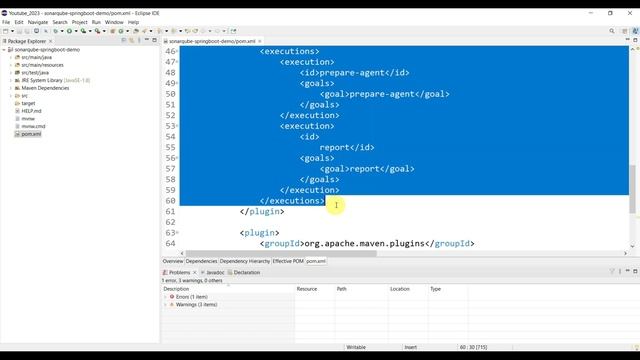This screenshot has width=640, height=360.
Task: Expand the Warnings (3 items) group
Action: pyautogui.click(x=165, y=305)
